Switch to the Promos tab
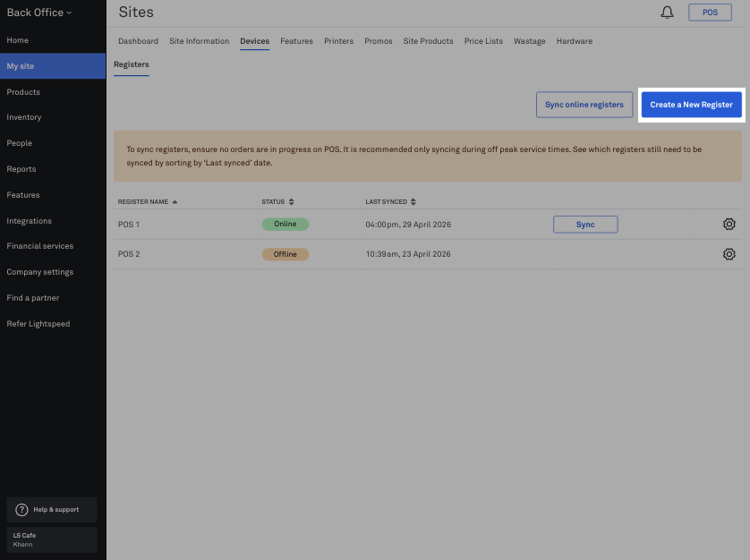Image resolution: width=750 pixels, height=560 pixels. click(x=379, y=41)
